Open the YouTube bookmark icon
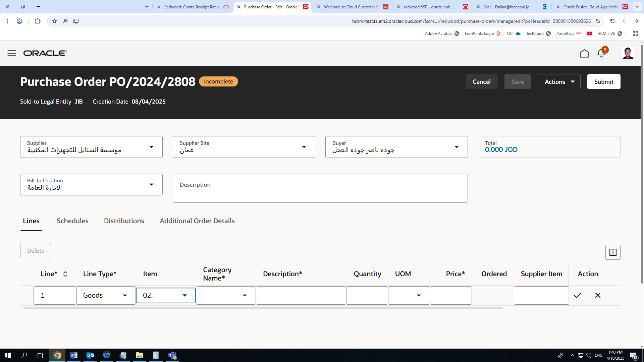The image size is (644, 362). click(x=589, y=34)
